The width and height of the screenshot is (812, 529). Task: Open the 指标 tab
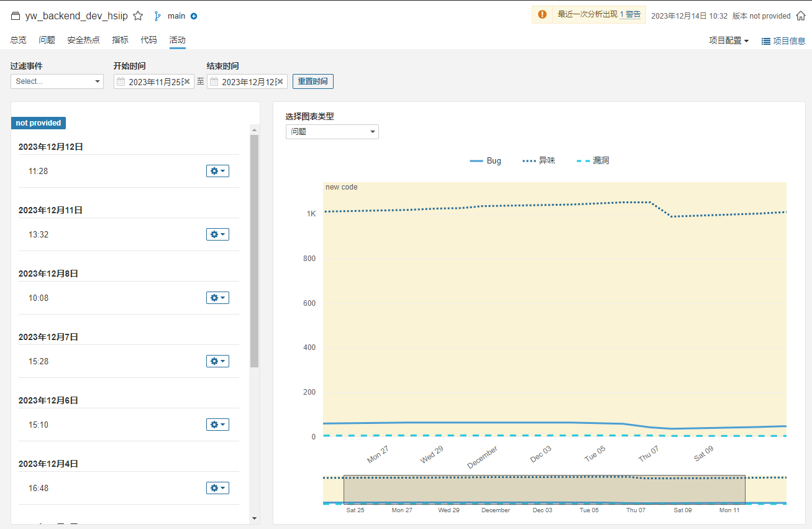(x=121, y=40)
